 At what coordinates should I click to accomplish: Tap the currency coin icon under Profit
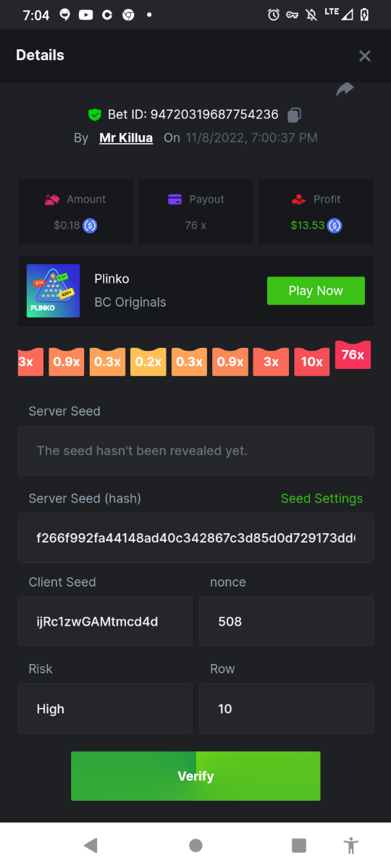point(335,226)
